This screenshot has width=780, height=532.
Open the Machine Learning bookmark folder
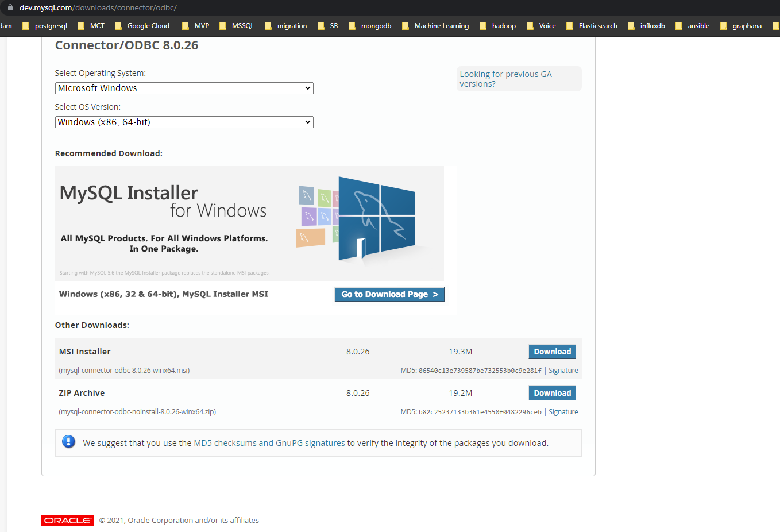(435, 26)
